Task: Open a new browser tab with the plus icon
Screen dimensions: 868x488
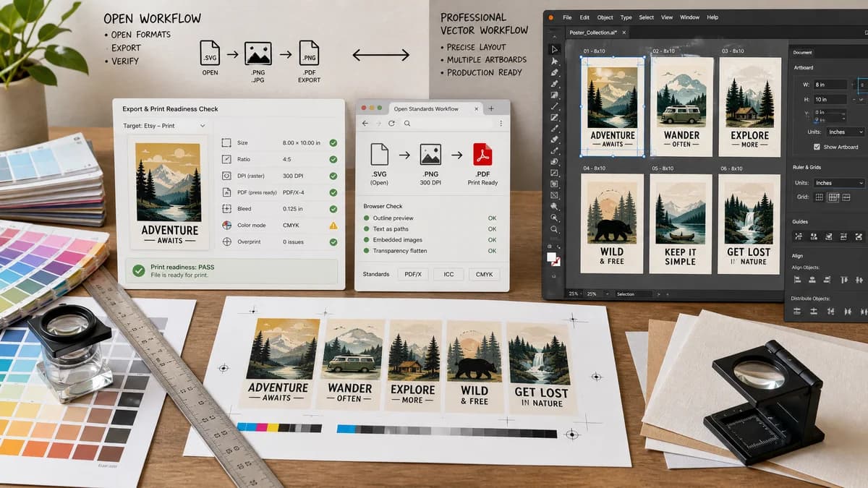Action: pyautogui.click(x=491, y=108)
